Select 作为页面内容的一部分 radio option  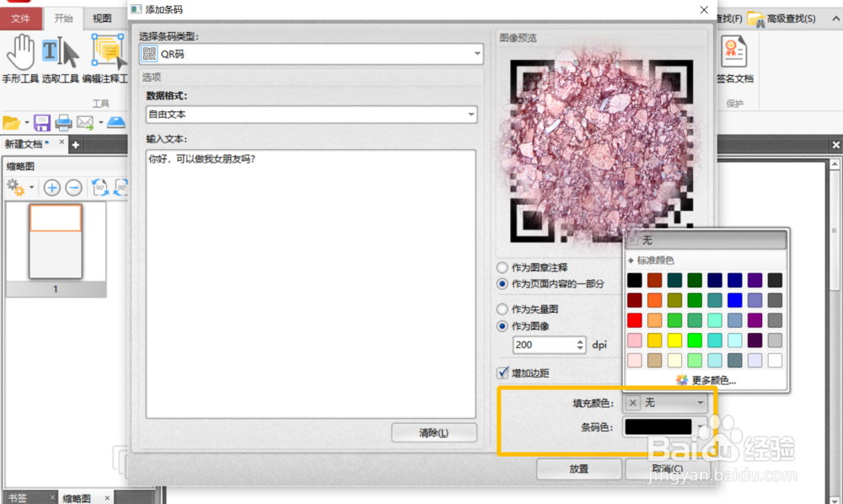click(x=502, y=284)
